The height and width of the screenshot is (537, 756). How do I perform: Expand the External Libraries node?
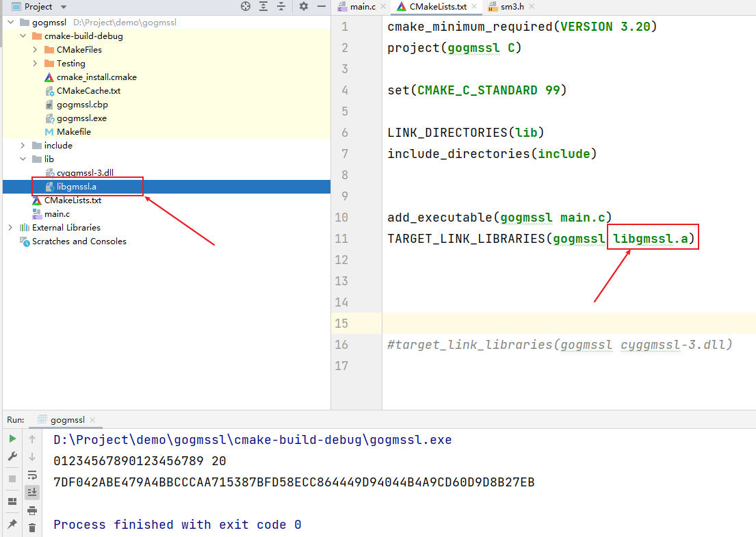click(x=10, y=227)
